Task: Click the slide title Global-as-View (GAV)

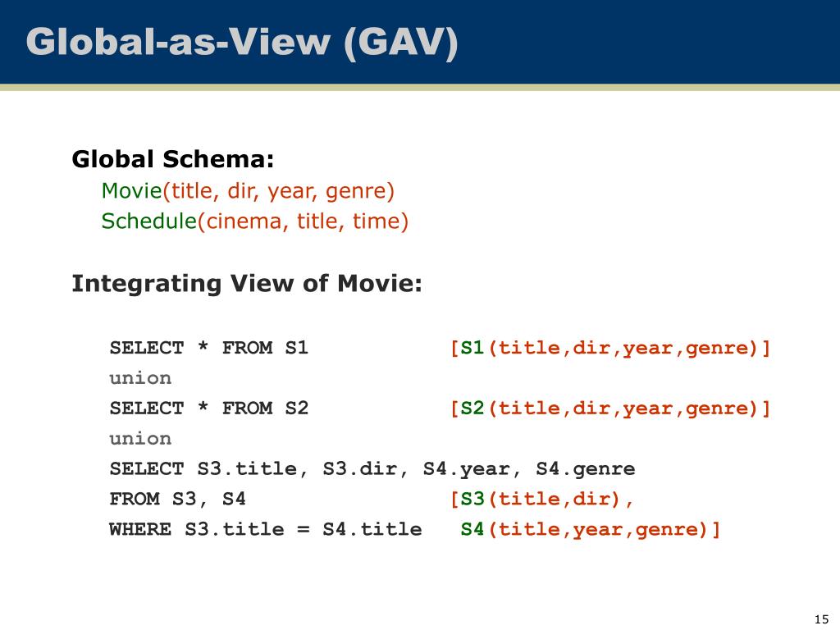Action: [242, 42]
